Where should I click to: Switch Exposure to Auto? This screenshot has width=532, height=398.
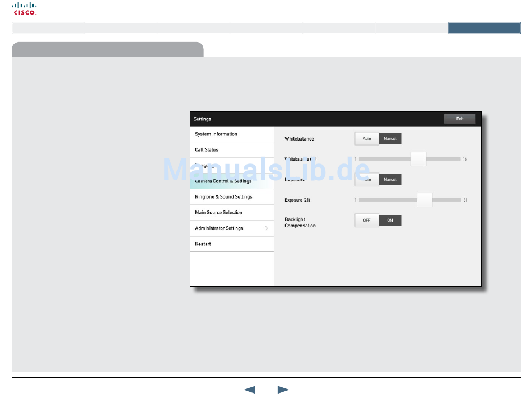coord(367,180)
